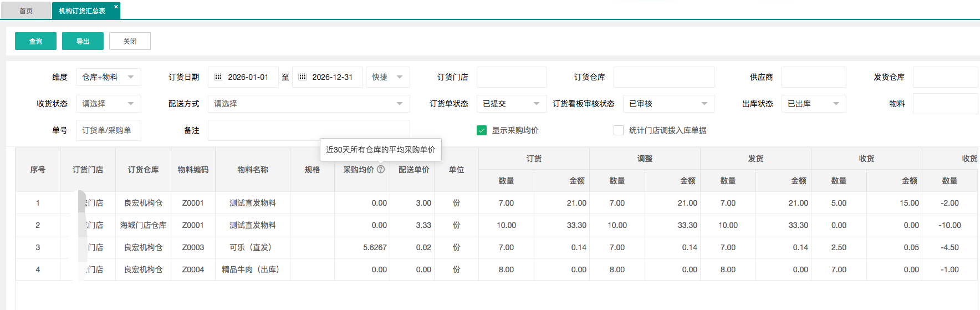Click the 5.6267 purchase average price
Viewport: 980px width, 310px height.
[x=363, y=247]
